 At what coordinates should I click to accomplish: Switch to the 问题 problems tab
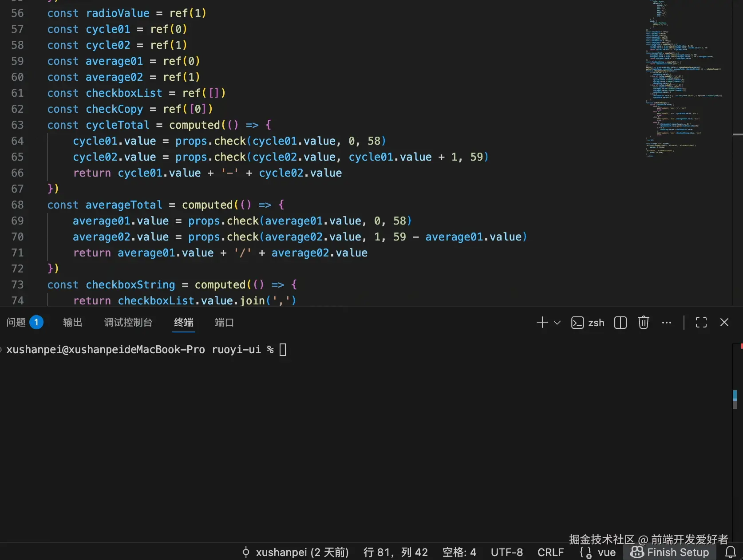[x=16, y=323]
